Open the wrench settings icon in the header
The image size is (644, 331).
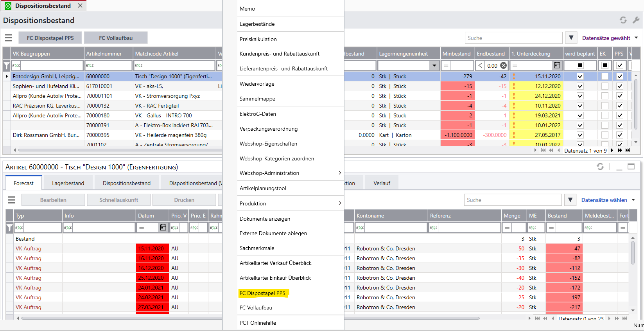click(636, 20)
